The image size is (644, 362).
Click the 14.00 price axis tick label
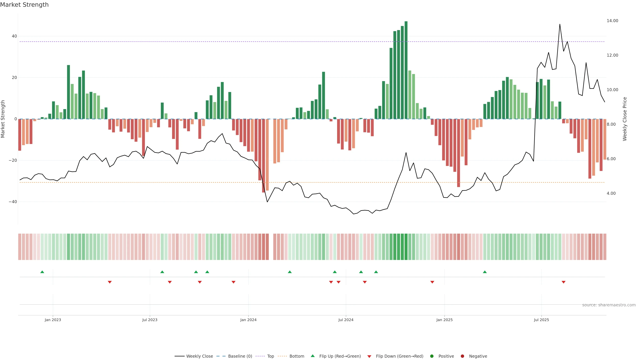pos(612,21)
